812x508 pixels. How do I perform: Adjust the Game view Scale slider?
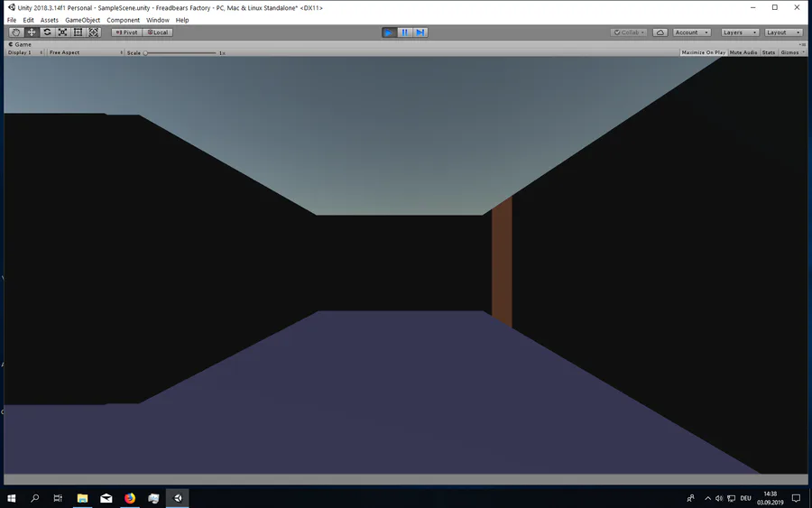click(180, 53)
